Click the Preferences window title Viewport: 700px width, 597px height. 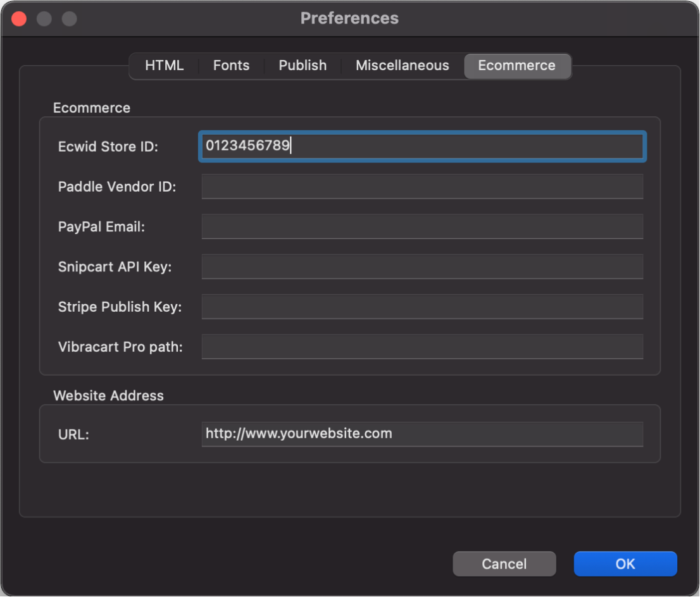coord(349,18)
